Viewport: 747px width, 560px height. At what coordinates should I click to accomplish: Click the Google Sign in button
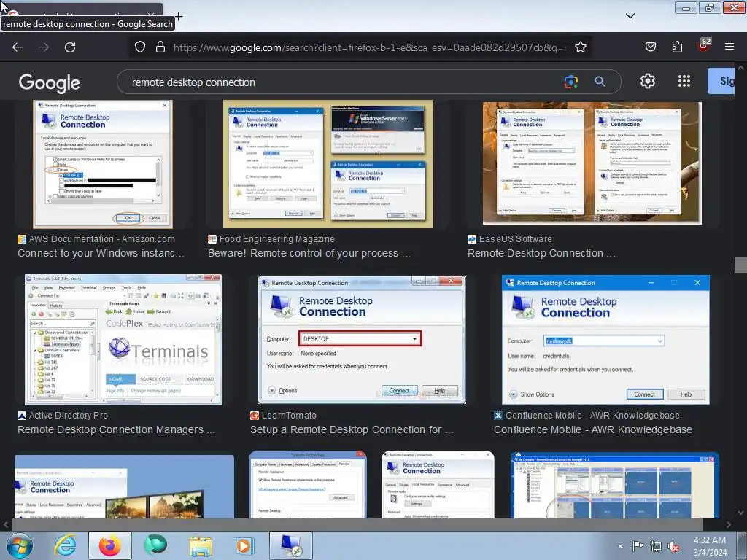(721, 81)
